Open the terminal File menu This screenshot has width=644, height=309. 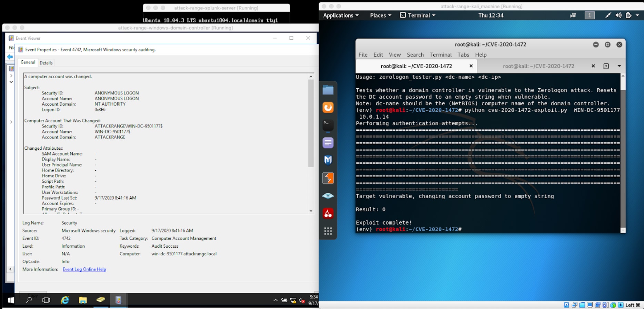pos(363,54)
